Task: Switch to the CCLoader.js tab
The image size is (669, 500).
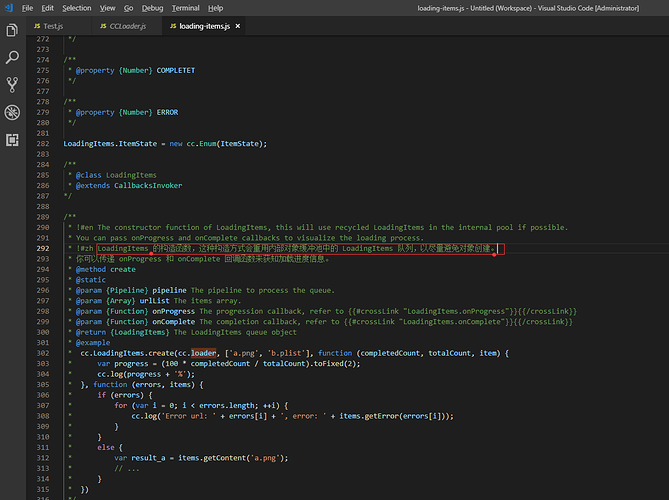Action: [127, 25]
